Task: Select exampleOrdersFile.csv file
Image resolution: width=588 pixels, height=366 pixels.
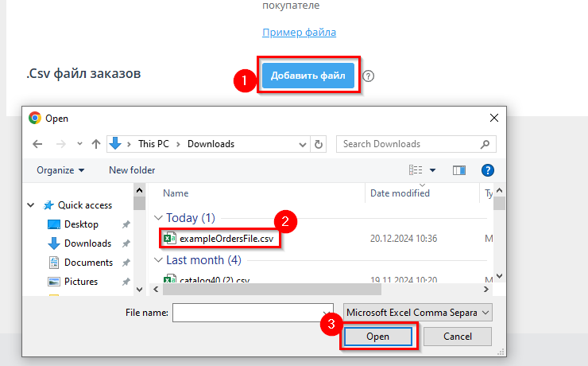Action: pyautogui.click(x=226, y=238)
